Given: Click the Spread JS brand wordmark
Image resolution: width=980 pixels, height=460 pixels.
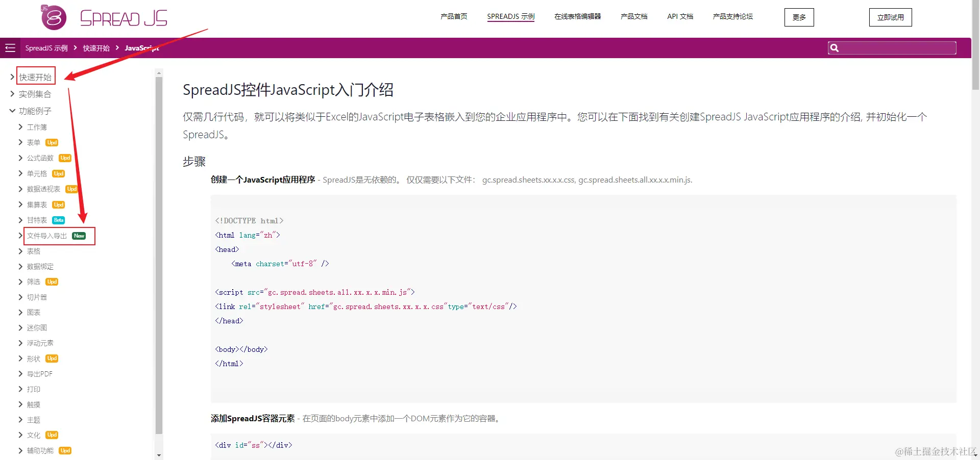Looking at the screenshot, I should click(x=124, y=18).
